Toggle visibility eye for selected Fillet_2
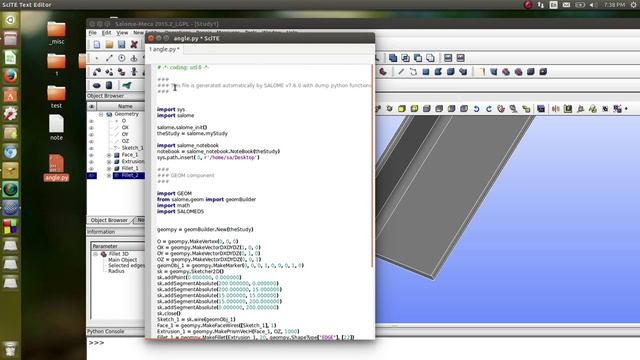Screen dimensions: 640x360 [91, 176]
